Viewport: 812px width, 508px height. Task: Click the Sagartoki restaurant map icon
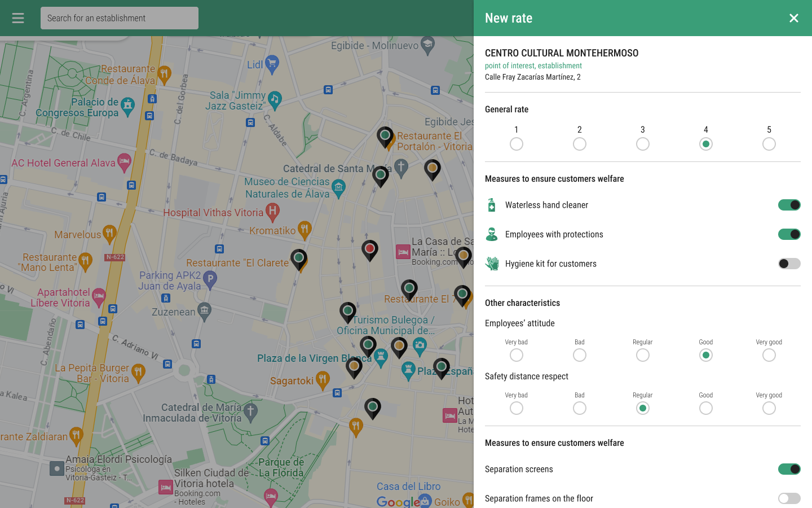click(x=323, y=380)
